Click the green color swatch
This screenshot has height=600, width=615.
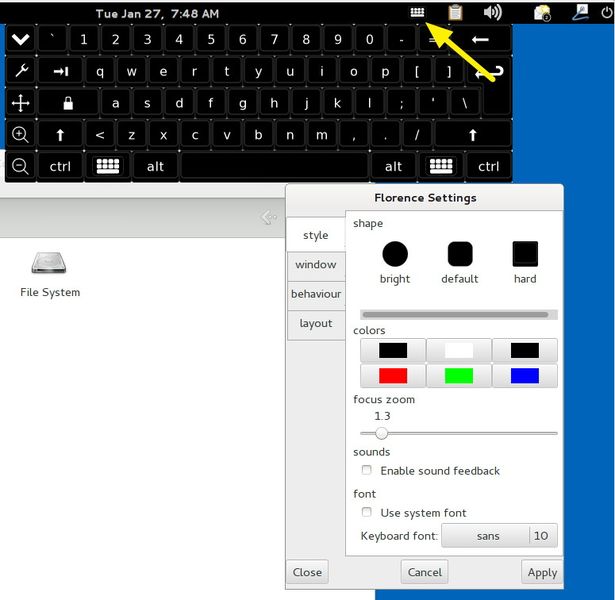(459, 376)
